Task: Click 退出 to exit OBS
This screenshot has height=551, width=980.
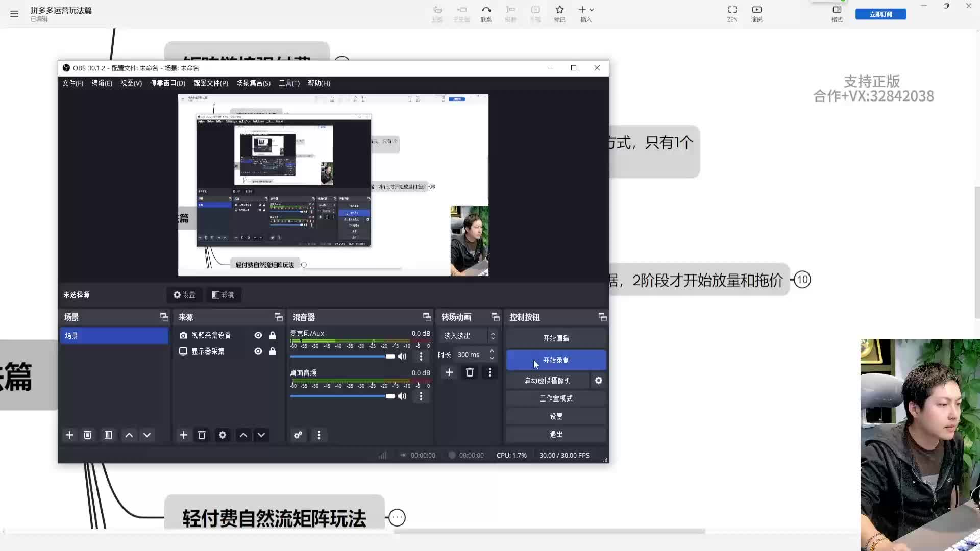Action: (556, 435)
